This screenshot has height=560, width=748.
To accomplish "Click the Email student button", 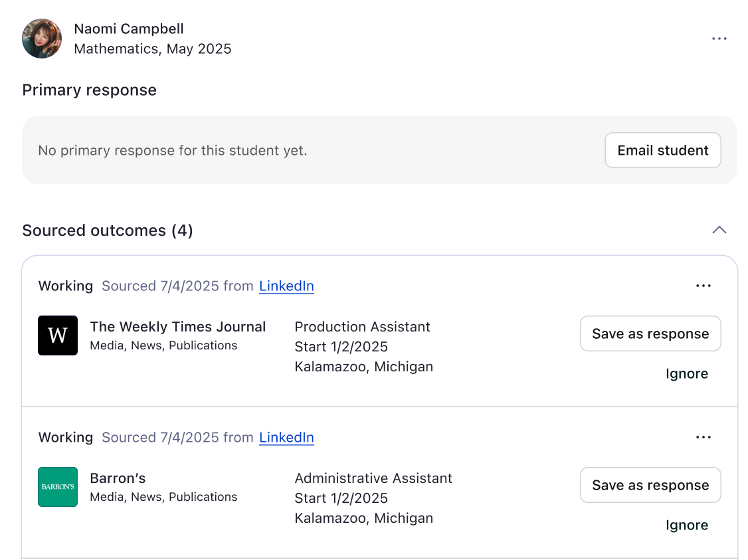I will point(662,150).
